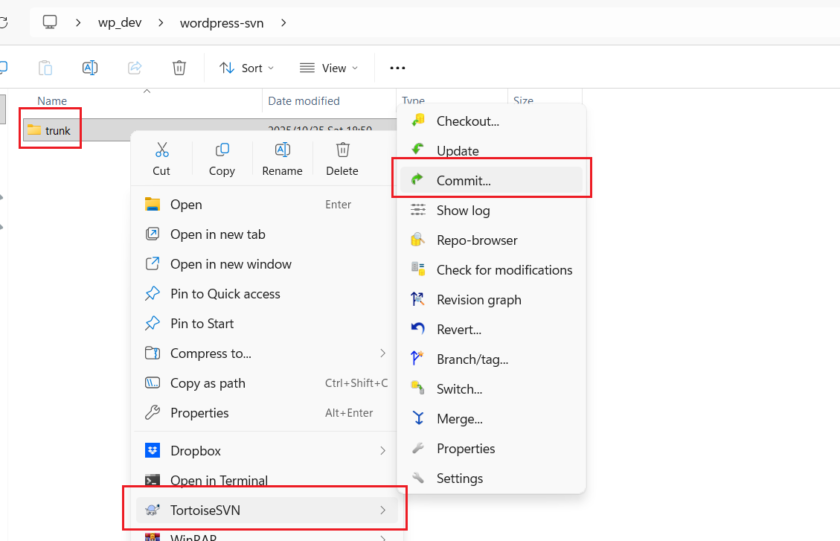840x541 pixels.
Task: Expand the Compress to submenu arrow
Action: point(382,353)
